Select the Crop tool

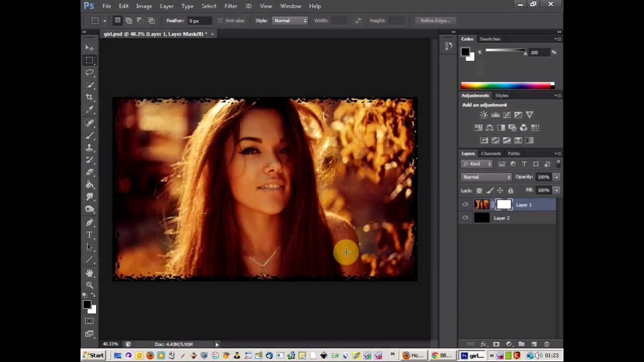click(x=90, y=97)
